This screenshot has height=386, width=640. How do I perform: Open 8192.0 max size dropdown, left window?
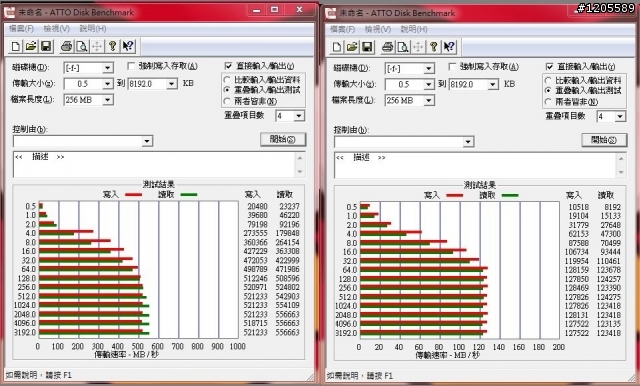pyautogui.click(x=172, y=84)
